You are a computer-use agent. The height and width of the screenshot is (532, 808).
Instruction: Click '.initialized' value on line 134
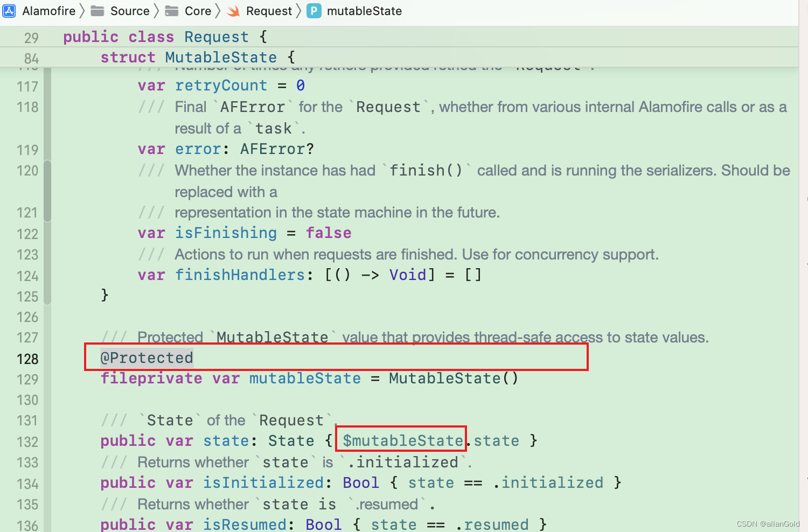(548, 483)
